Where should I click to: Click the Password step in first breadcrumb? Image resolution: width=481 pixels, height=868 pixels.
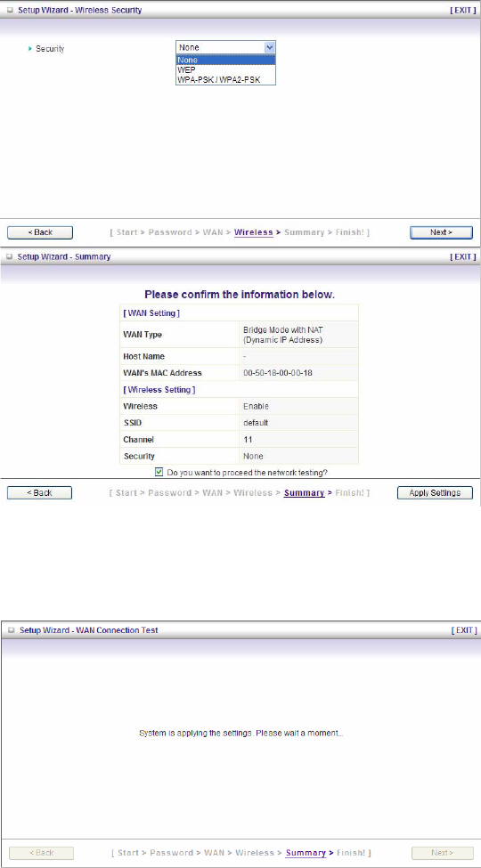[x=170, y=232]
